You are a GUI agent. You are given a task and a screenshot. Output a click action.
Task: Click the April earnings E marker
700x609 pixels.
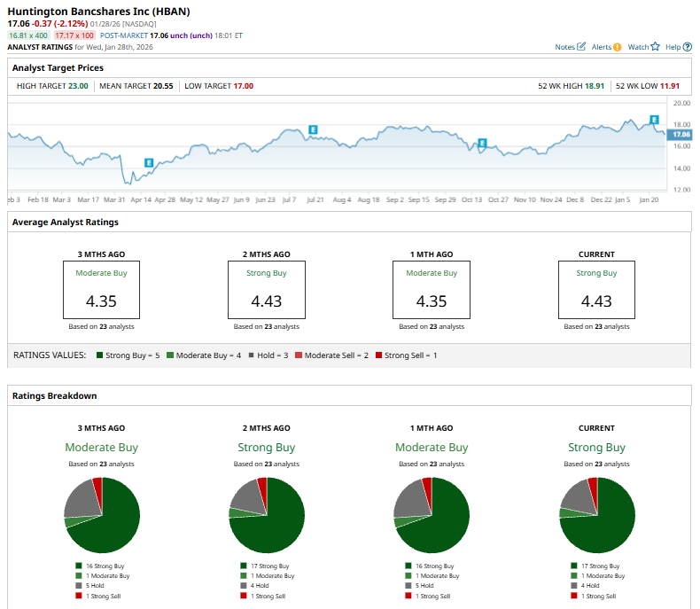149,163
